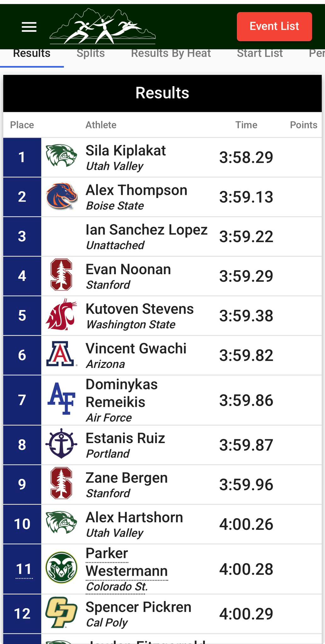
Task: Select the Results tab
Action: 32,53
